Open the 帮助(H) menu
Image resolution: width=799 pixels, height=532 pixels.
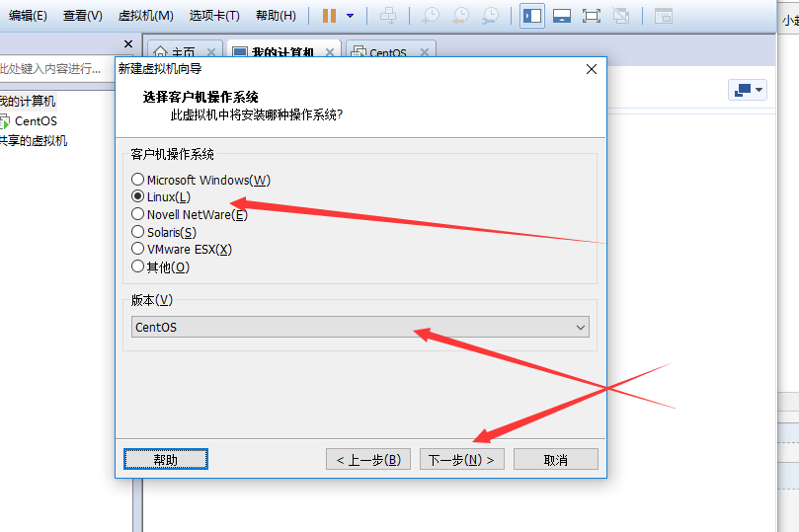276,16
